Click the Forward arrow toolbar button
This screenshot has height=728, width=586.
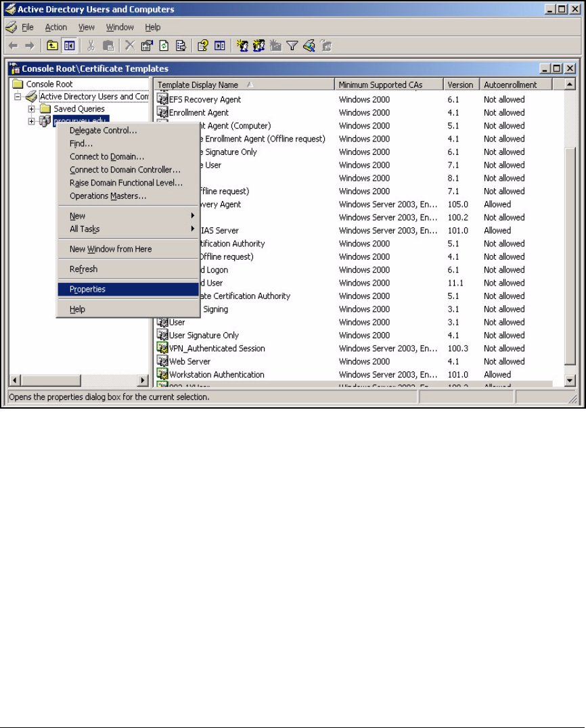click(x=30, y=45)
